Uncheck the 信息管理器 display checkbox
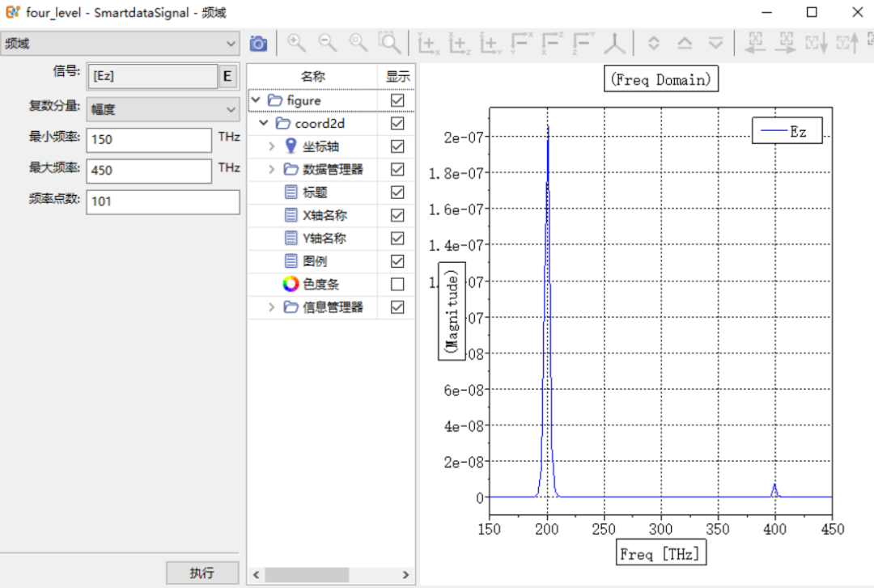Viewport: 874px width, 588px height. (x=397, y=307)
